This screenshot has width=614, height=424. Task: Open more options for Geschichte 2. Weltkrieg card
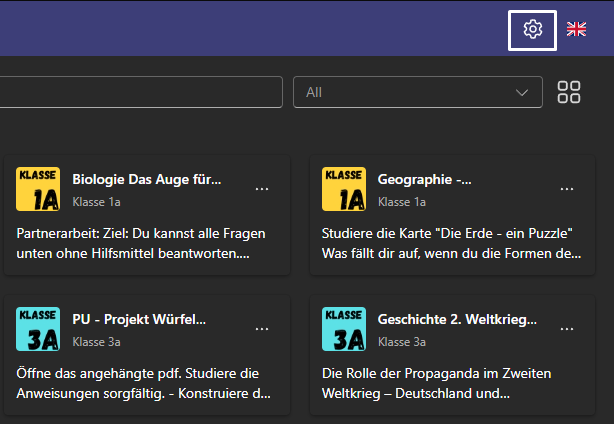tap(567, 329)
